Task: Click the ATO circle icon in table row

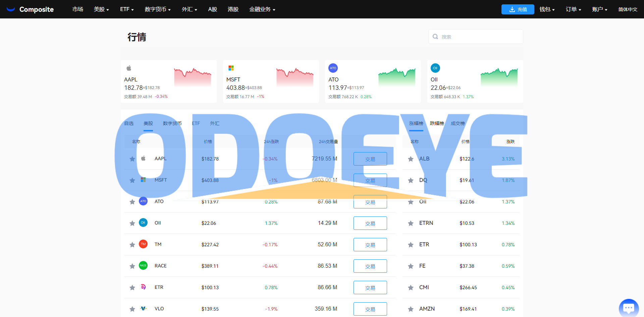Action: [143, 201]
